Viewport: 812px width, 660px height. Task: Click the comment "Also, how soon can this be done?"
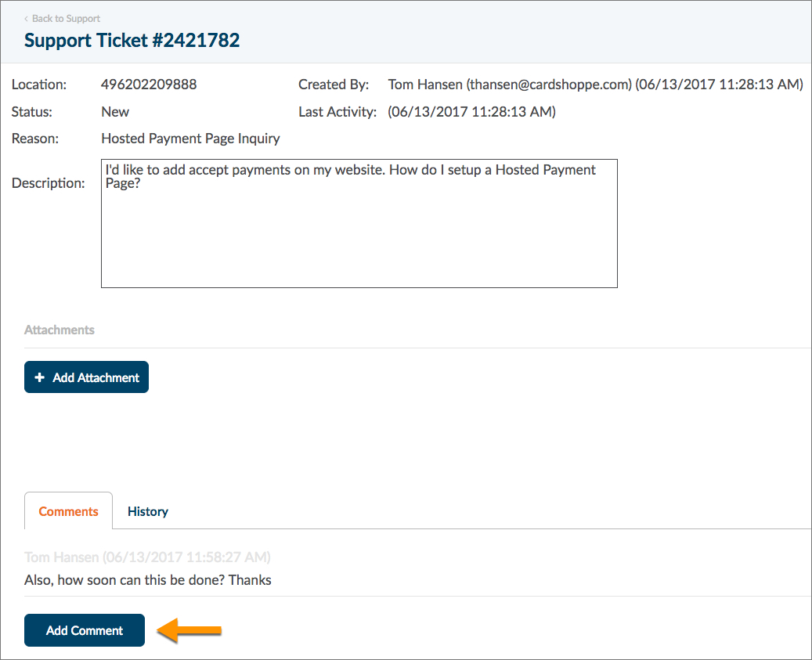pos(148,580)
